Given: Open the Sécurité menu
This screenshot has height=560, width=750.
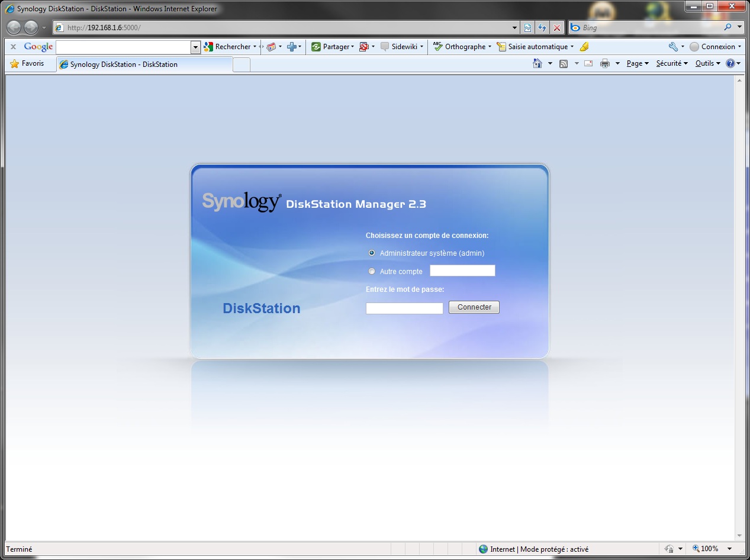Looking at the screenshot, I should 672,63.
